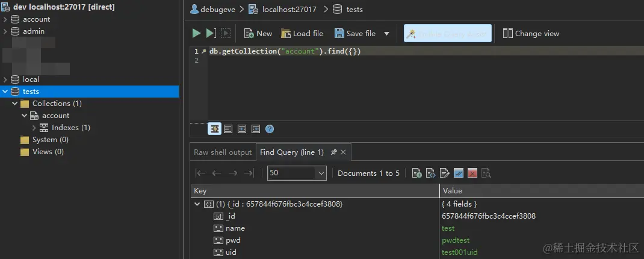Collapse document (1) row in results
This screenshot has height=259, width=644.
click(x=197, y=204)
